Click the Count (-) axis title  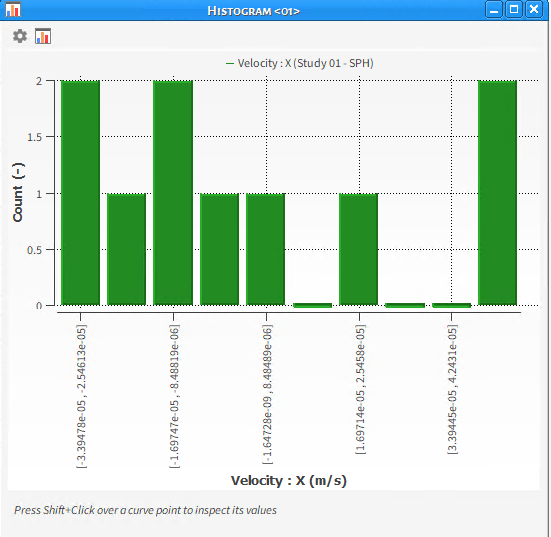click(18, 192)
